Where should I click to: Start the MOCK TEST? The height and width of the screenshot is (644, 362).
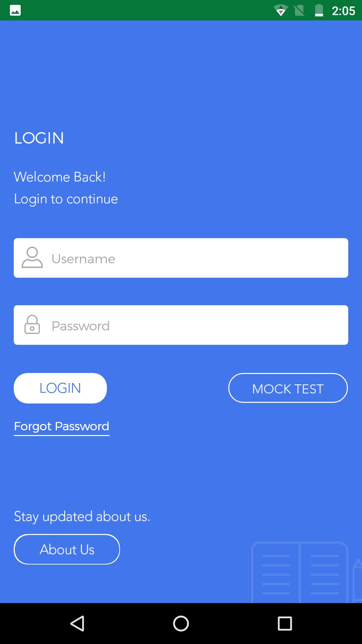tap(288, 388)
